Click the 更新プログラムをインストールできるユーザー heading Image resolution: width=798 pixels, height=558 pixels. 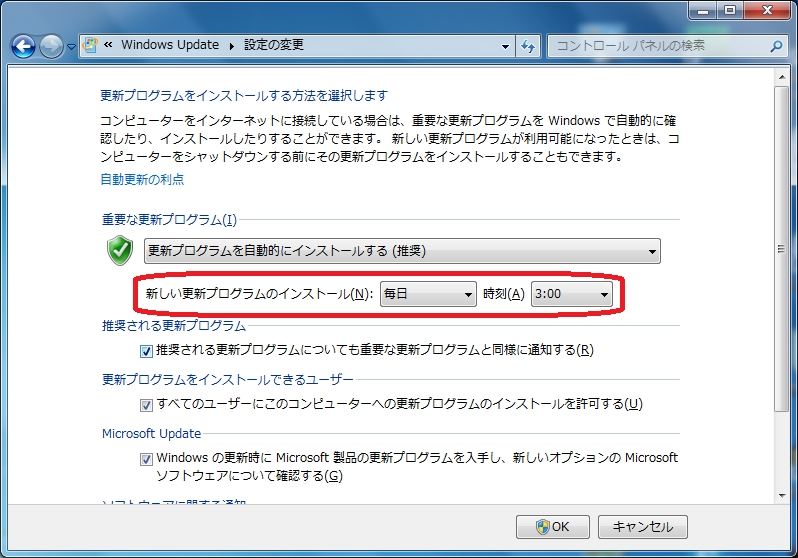point(227,379)
